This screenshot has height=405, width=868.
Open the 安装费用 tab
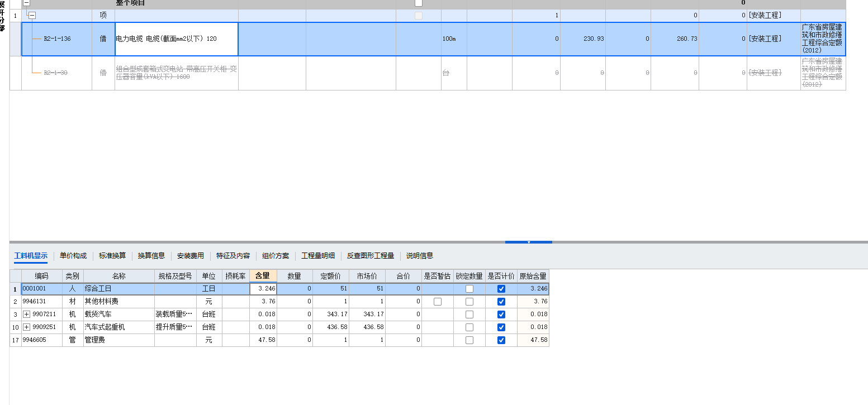pyautogui.click(x=191, y=256)
